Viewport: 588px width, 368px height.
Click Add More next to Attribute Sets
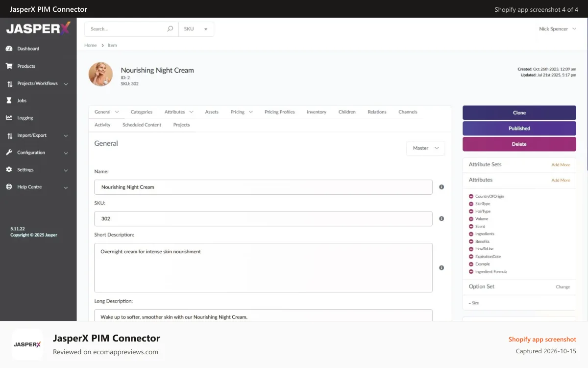click(x=561, y=165)
